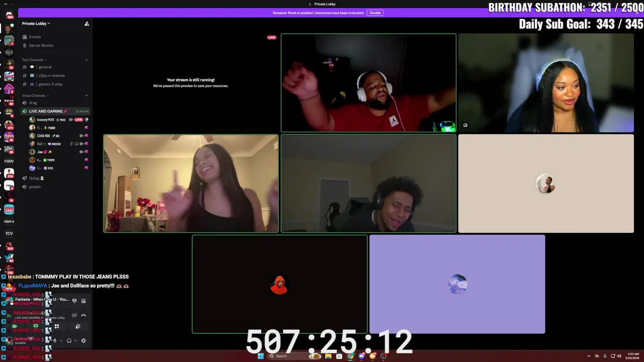The height and width of the screenshot is (362, 644).
Task: Toggle microphone mute in user panel
Action: 55,340
